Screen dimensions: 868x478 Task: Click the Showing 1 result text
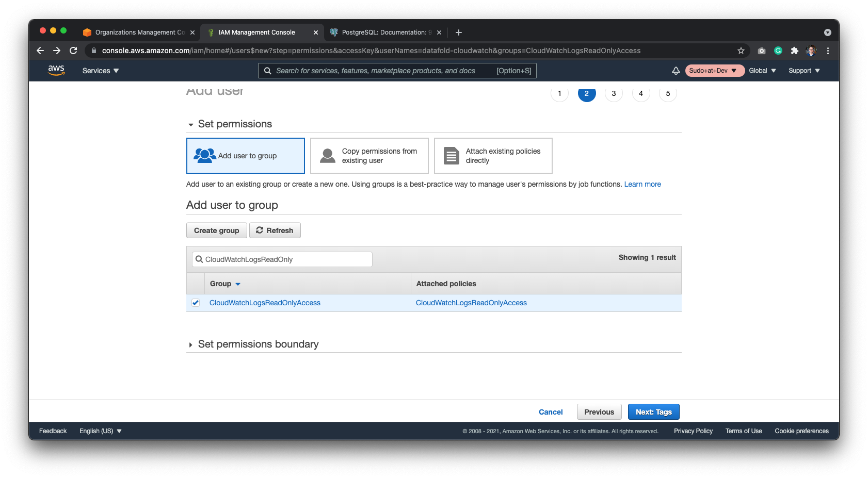647,257
